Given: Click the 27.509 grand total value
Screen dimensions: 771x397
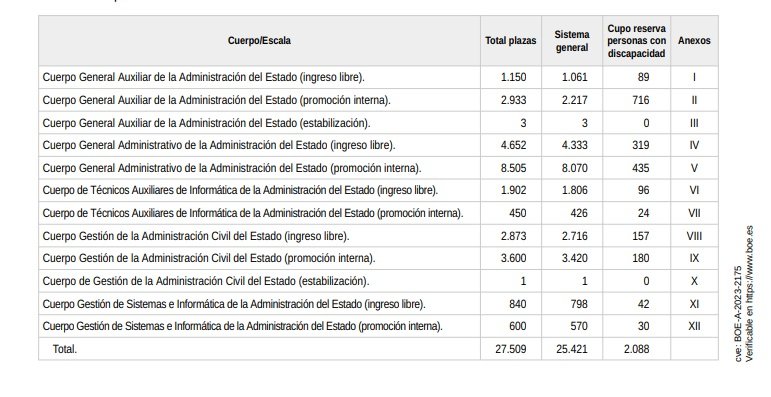Looking at the screenshot, I should pyautogui.click(x=510, y=349).
